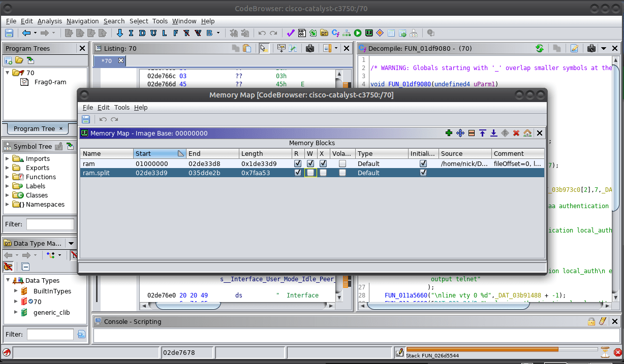Screen dimensions: 624x364
Task: Toggle execute checkbox for ram block
Action: (323, 163)
